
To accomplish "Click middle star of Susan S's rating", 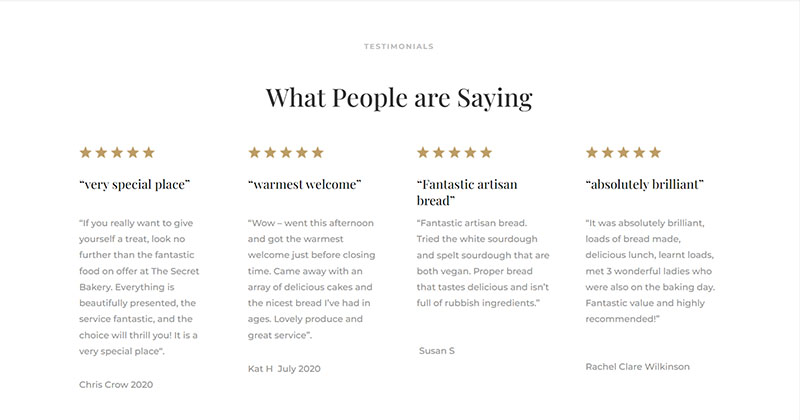I will pyautogui.click(x=455, y=153).
